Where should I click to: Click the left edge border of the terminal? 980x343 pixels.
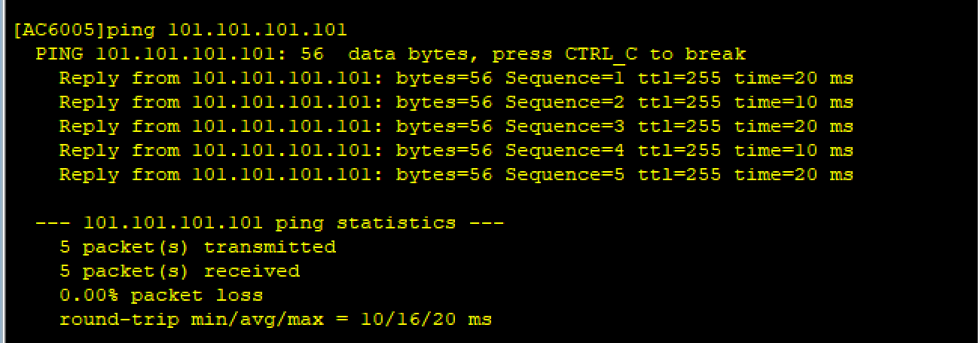2,171
